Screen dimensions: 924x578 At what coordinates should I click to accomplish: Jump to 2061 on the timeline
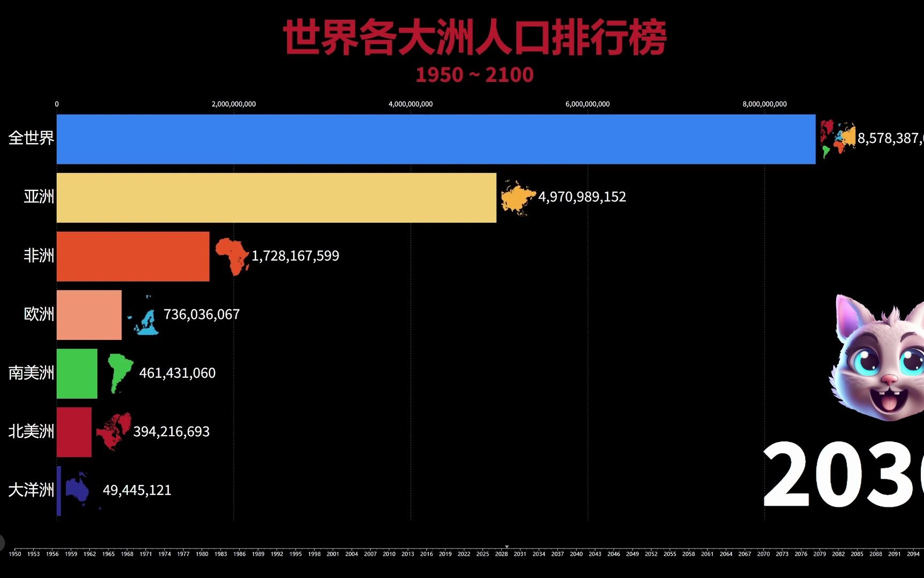(x=707, y=554)
